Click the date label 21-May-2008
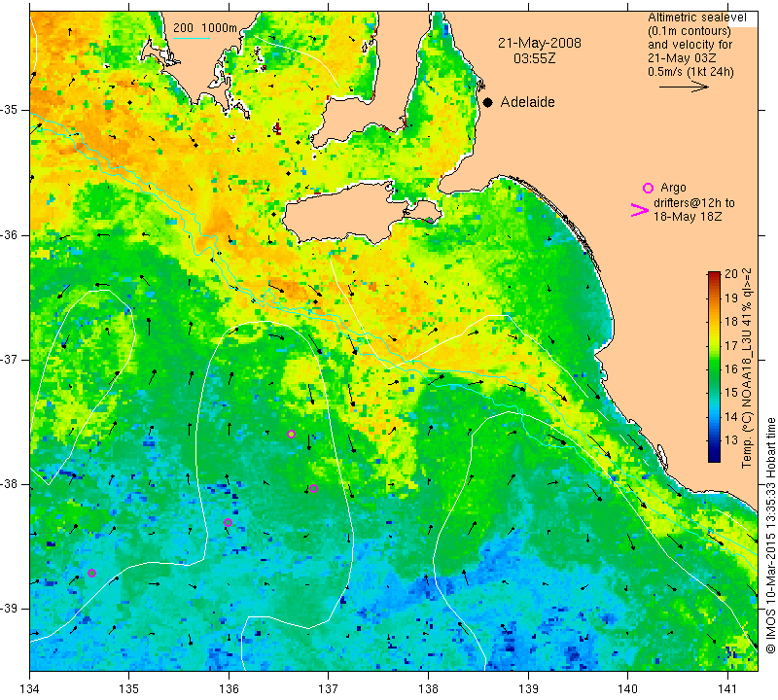 click(540, 43)
